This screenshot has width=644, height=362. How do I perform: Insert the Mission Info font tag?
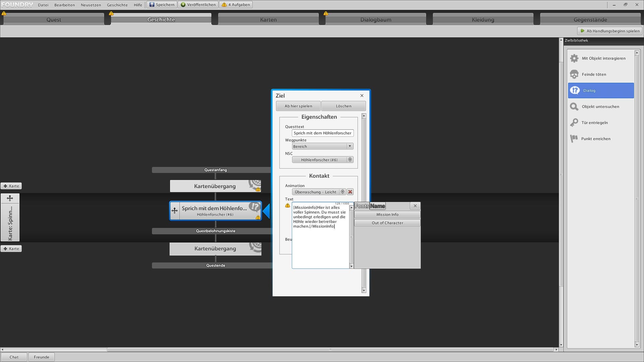(387, 215)
